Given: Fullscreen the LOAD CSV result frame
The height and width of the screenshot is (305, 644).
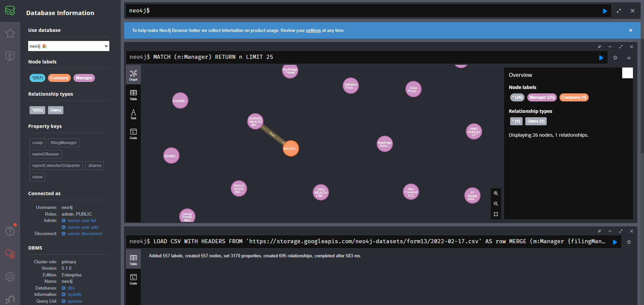Looking at the screenshot, I should [621, 231].
